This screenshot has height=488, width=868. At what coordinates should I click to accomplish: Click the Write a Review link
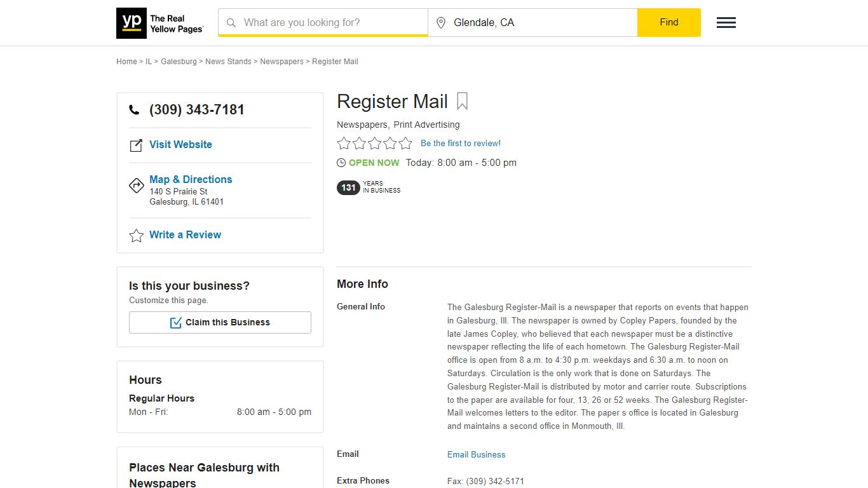point(185,234)
